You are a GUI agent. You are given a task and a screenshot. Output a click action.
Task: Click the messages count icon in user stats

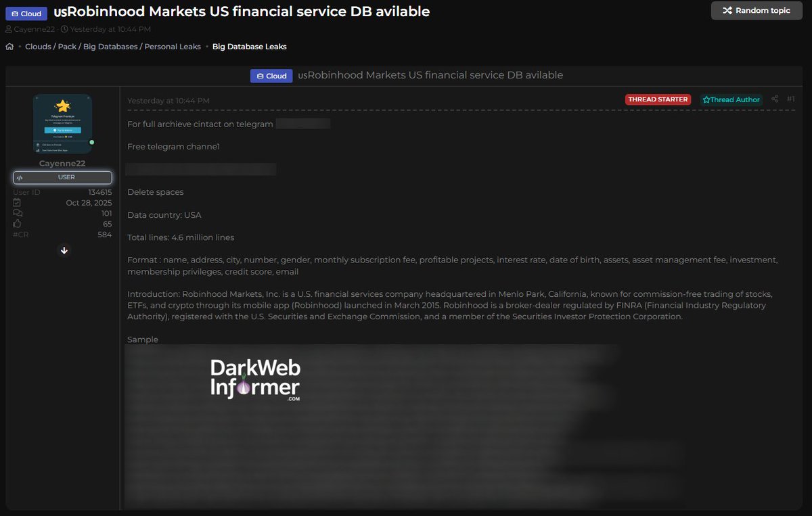pyautogui.click(x=18, y=214)
